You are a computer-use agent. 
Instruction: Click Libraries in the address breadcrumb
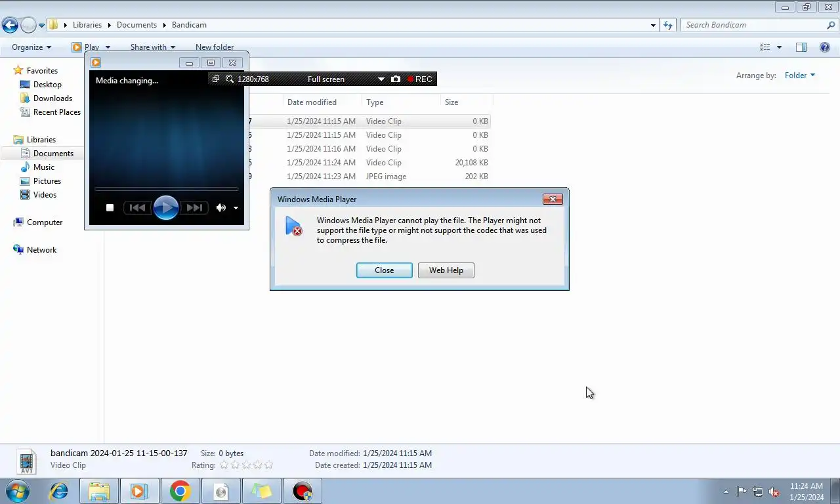[87, 25]
